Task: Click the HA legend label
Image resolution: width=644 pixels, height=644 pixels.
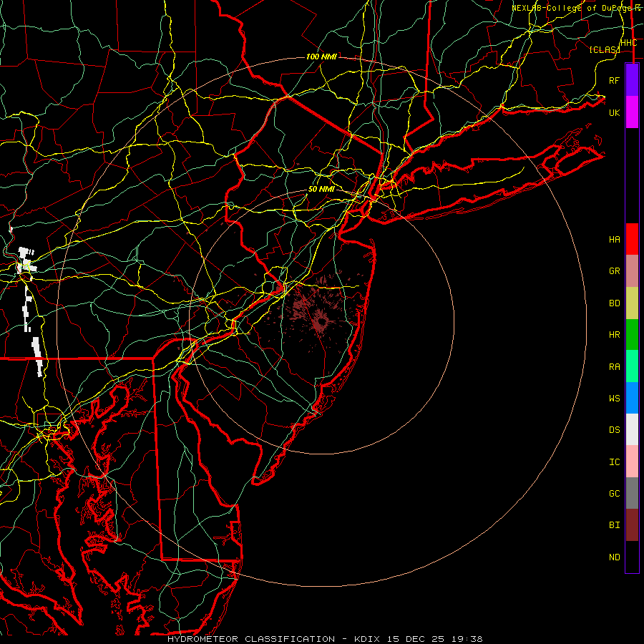Action: pyautogui.click(x=615, y=240)
